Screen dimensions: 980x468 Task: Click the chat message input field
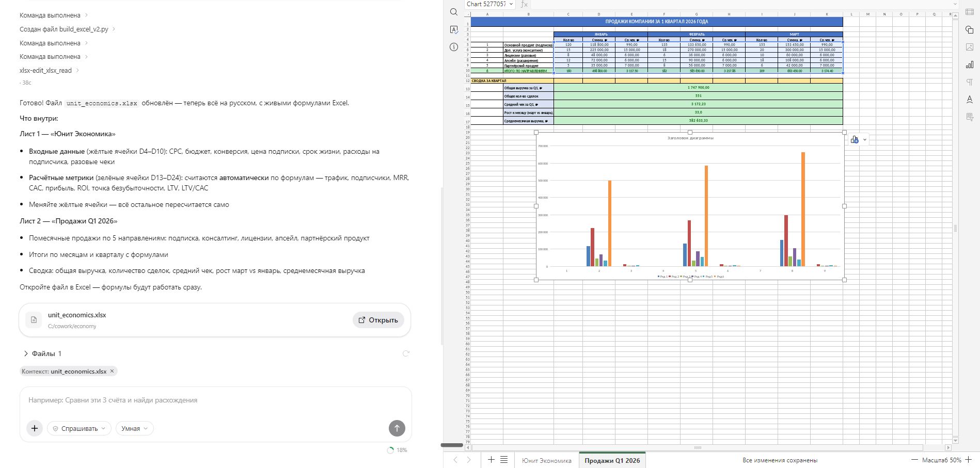pos(215,400)
